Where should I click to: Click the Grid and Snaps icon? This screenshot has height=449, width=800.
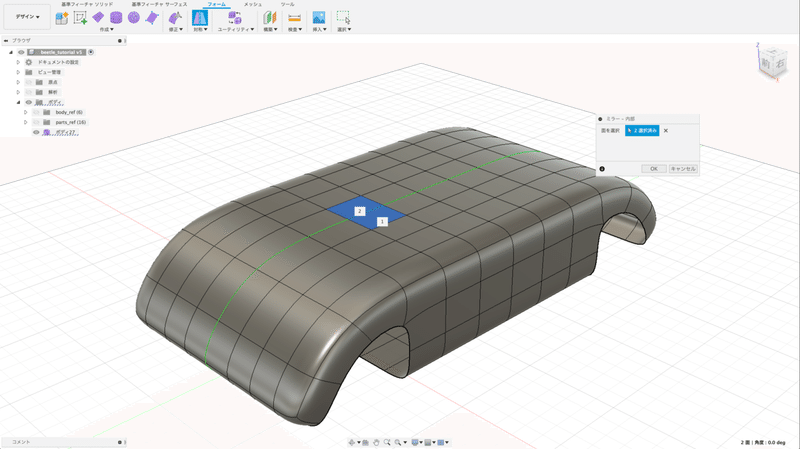point(428,442)
